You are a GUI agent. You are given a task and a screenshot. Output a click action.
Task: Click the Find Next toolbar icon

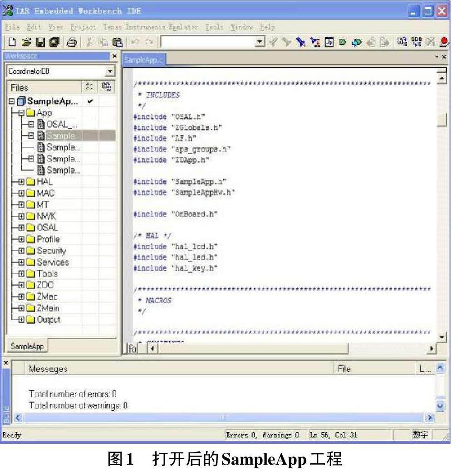(x=286, y=42)
